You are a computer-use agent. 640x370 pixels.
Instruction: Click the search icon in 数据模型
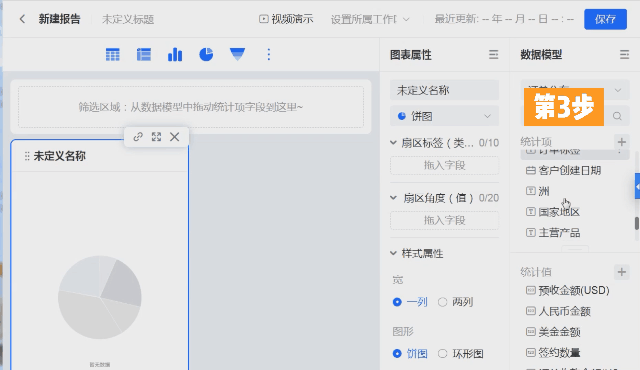pos(617,116)
